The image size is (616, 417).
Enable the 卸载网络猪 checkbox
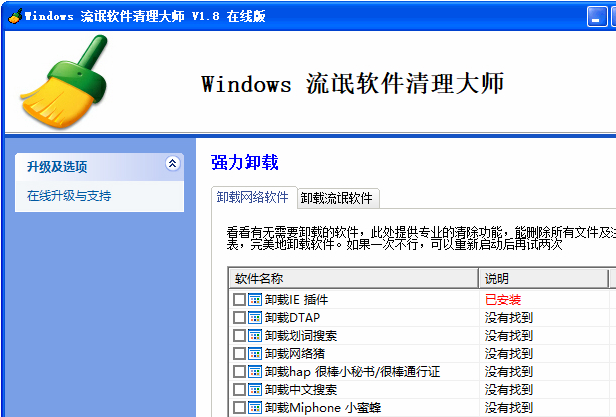[x=239, y=353]
